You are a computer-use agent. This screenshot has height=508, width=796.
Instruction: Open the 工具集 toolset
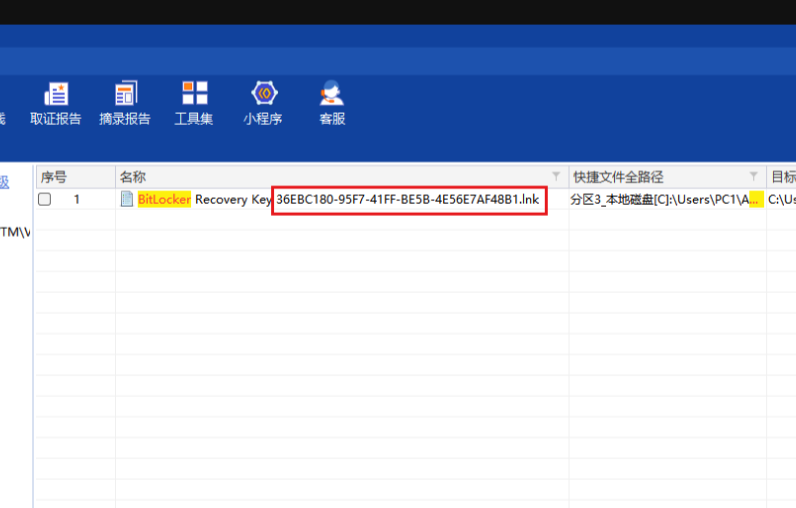click(x=194, y=103)
